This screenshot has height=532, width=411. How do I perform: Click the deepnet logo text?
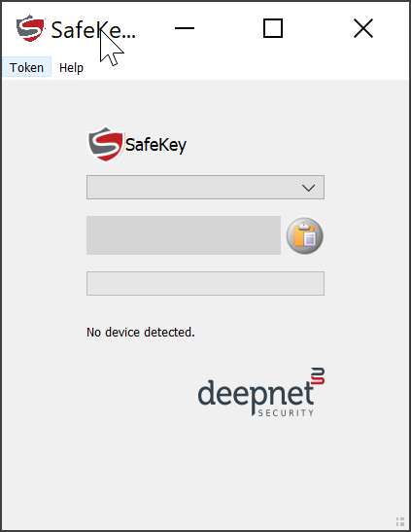256,394
